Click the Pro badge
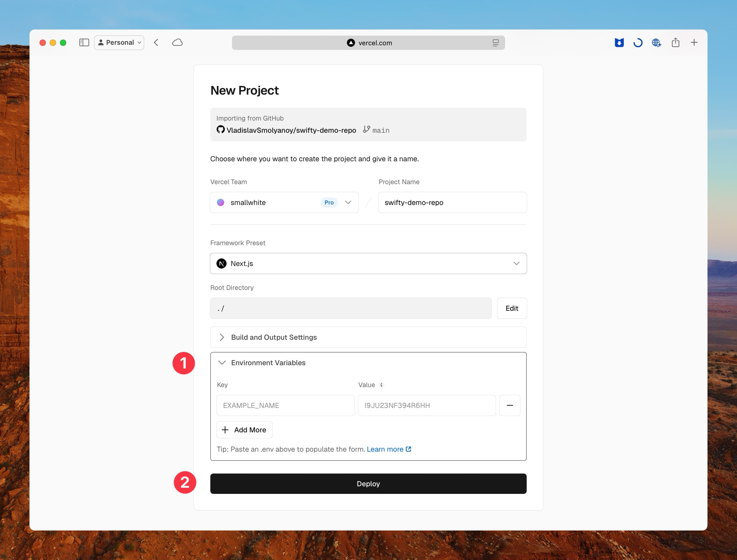Screen dimensions: 737x560 coord(329,203)
